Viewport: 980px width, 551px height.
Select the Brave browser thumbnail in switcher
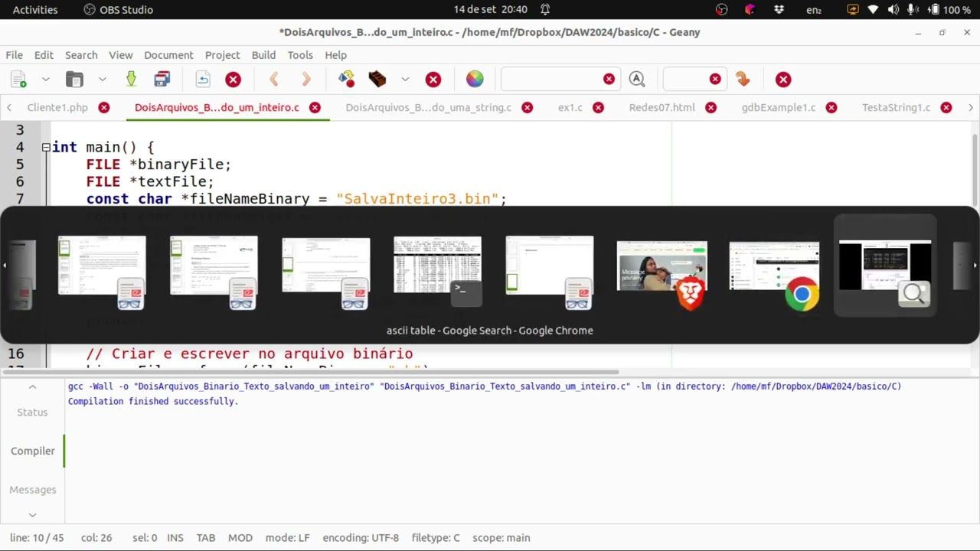[662, 274]
